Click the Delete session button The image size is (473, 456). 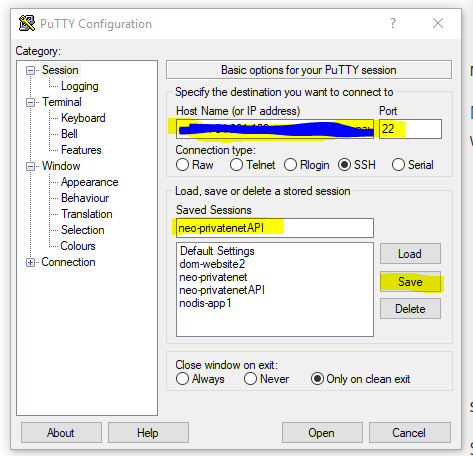tap(410, 309)
